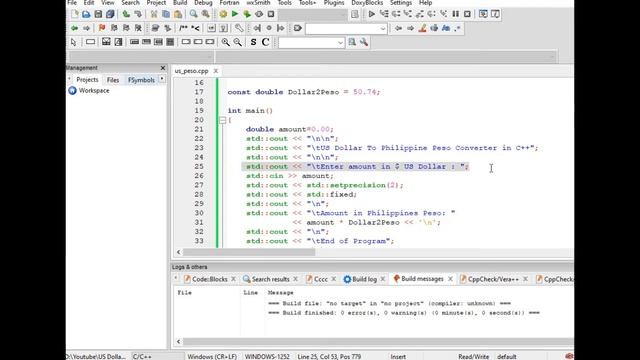Click the Insert mode status entry
640x360 pixels.
pos(398,357)
